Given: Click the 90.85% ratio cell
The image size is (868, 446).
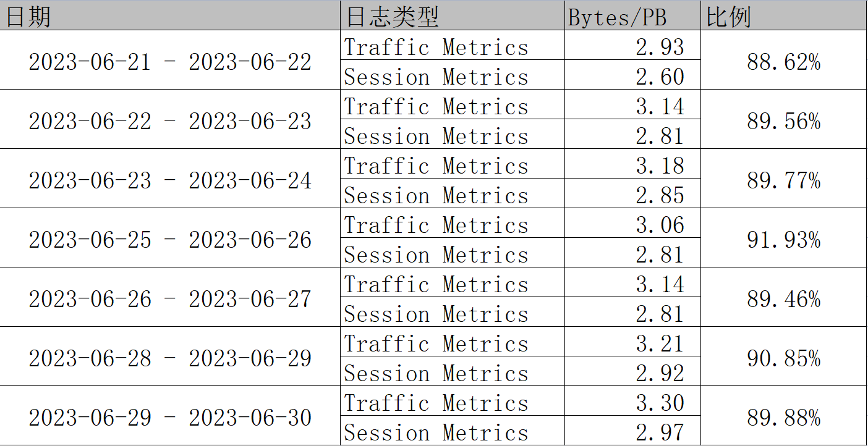Looking at the screenshot, I should point(783,358).
